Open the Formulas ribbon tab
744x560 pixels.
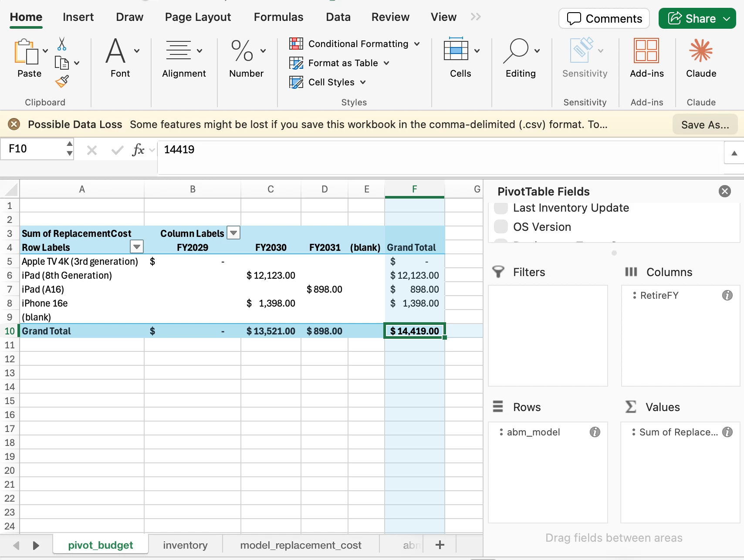click(278, 17)
